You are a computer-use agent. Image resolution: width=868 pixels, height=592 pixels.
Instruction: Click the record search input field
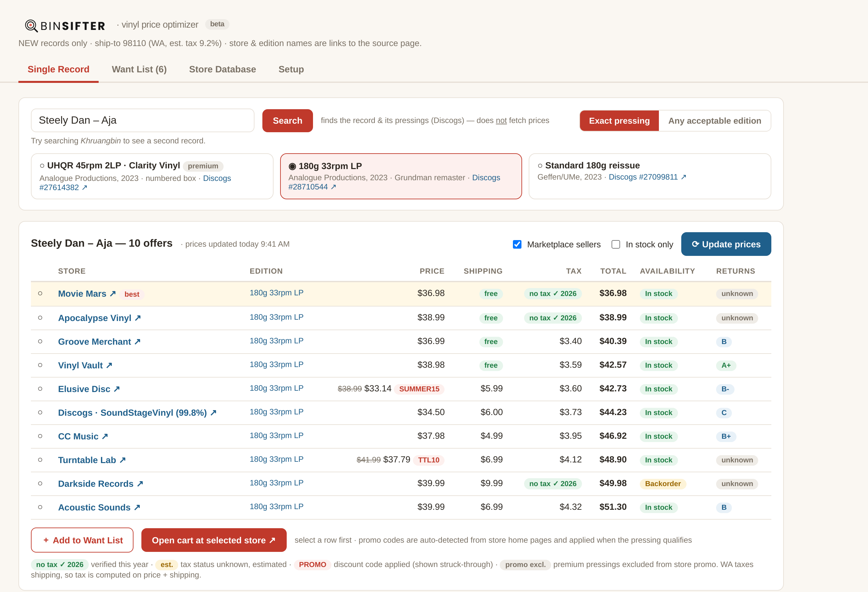pyautogui.click(x=142, y=120)
